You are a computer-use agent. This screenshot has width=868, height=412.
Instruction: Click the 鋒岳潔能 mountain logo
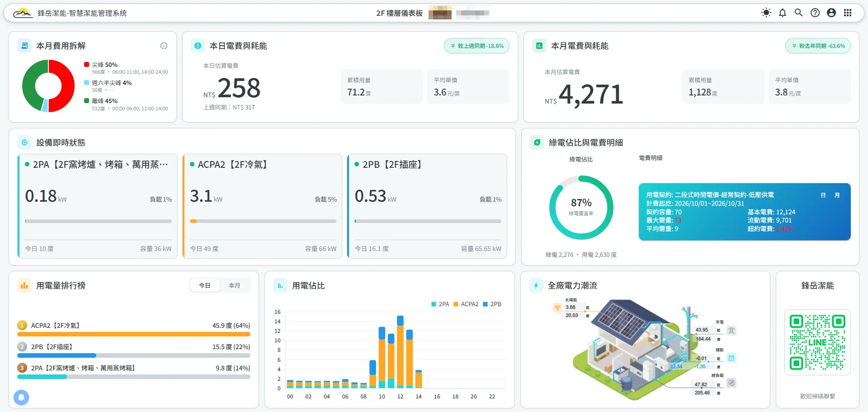[x=23, y=13]
